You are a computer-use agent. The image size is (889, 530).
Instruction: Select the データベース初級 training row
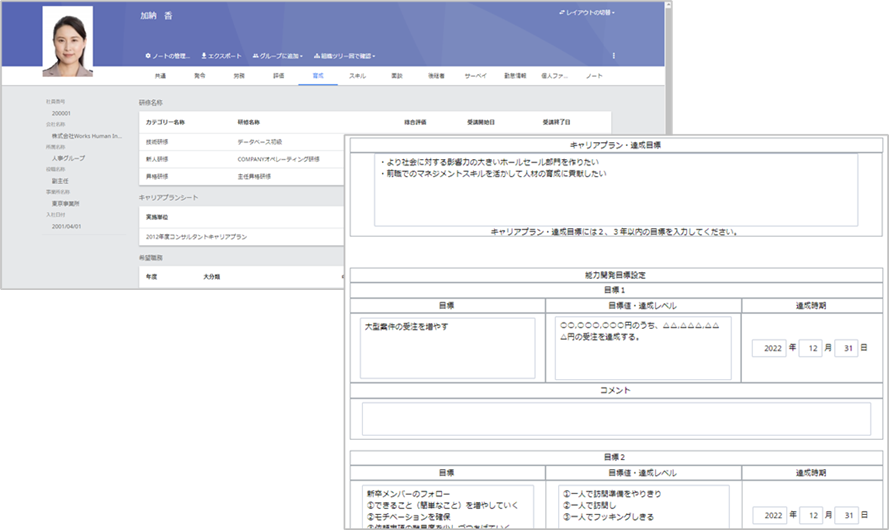260,142
